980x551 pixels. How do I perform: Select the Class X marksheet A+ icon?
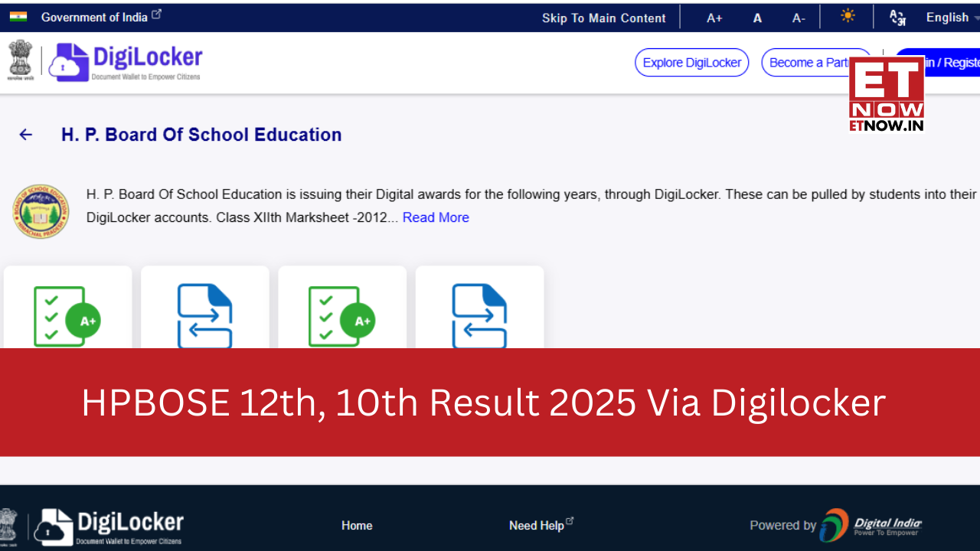pos(341,315)
